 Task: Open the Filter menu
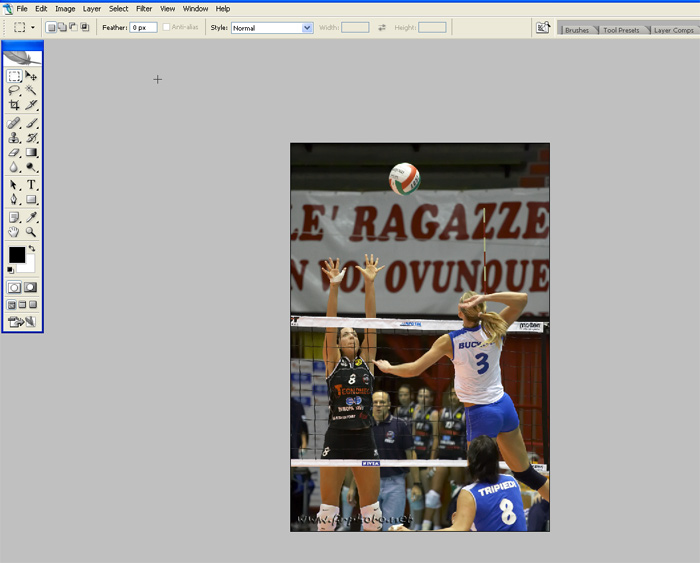pos(144,8)
